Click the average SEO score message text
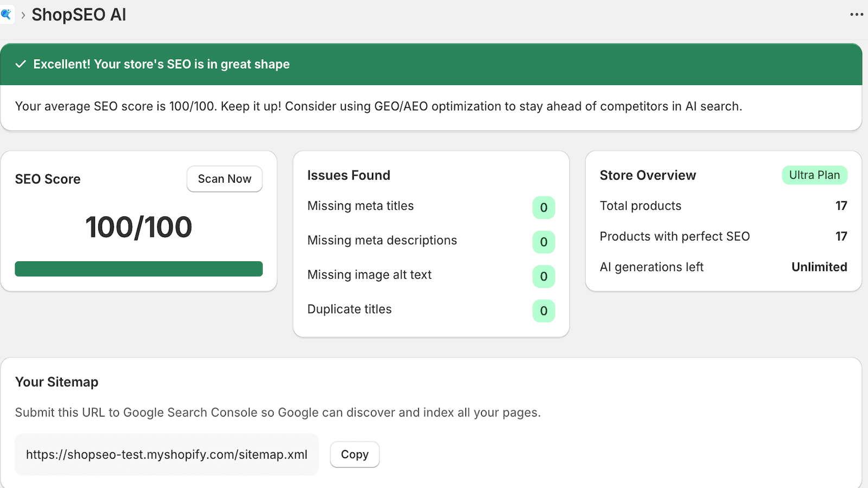This screenshot has width=868, height=488. pos(379,106)
